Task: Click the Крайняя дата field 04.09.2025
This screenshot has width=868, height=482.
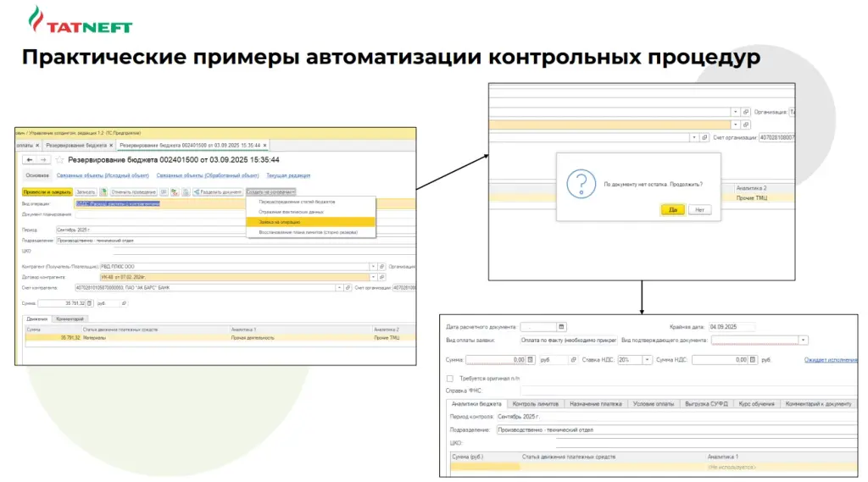Action: (732, 327)
